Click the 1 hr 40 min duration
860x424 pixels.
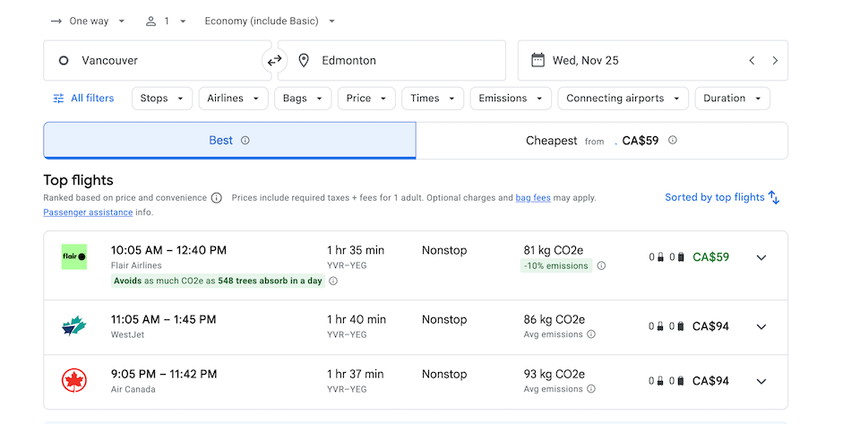point(357,319)
